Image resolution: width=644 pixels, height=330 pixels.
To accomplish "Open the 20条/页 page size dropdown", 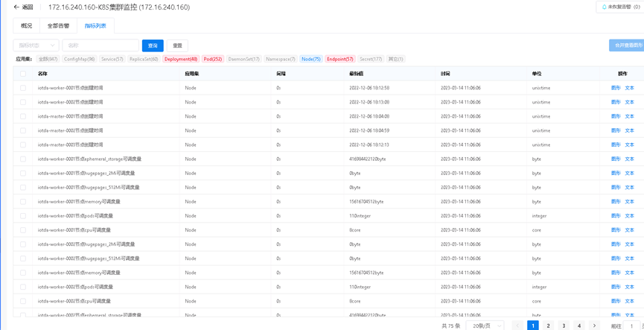I will pyautogui.click(x=485, y=326).
